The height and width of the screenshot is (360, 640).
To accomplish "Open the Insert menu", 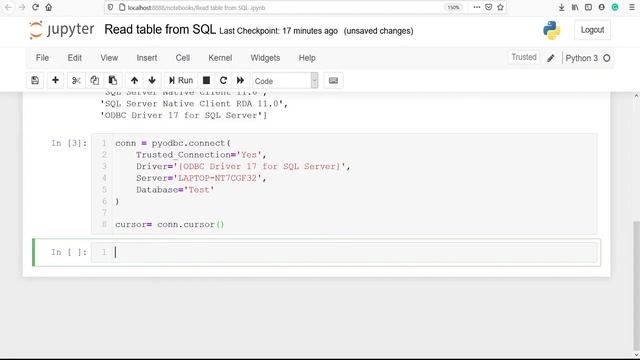I will pyautogui.click(x=147, y=58).
